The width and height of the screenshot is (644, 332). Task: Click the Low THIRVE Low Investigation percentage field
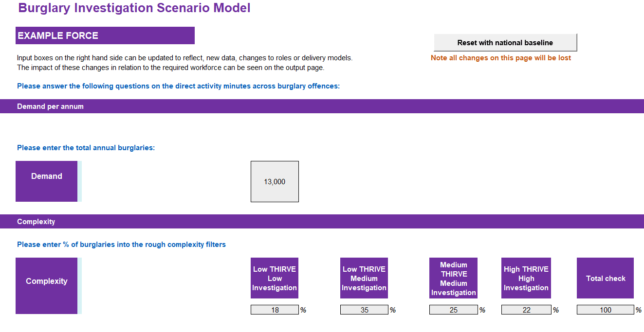275,309
